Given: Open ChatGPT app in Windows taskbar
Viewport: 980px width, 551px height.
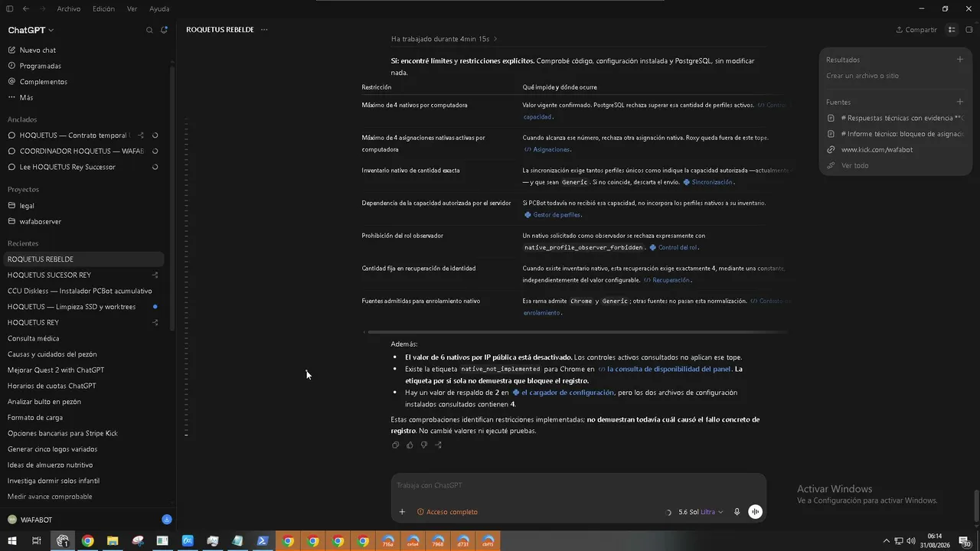Looking at the screenshot, I should (63, 541).
